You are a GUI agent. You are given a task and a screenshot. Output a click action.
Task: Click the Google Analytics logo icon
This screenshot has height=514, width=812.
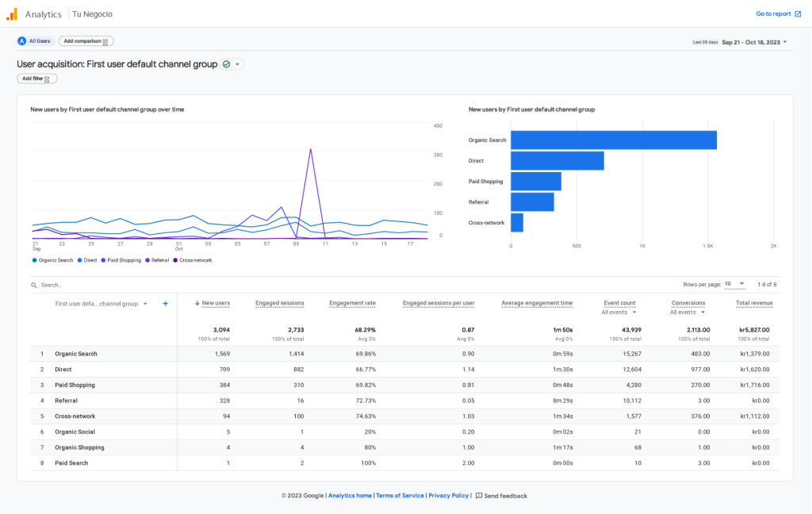(12, 13)
